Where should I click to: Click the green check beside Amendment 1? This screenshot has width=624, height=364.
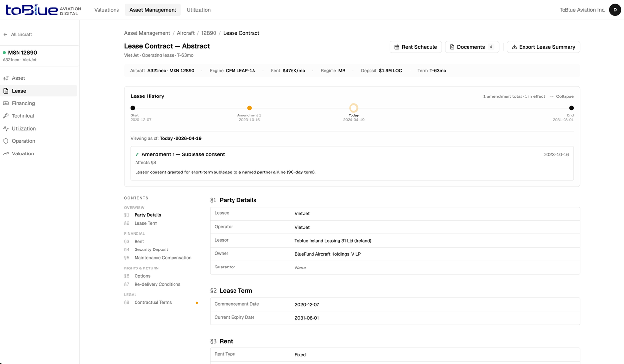click(x=137, y=154)
